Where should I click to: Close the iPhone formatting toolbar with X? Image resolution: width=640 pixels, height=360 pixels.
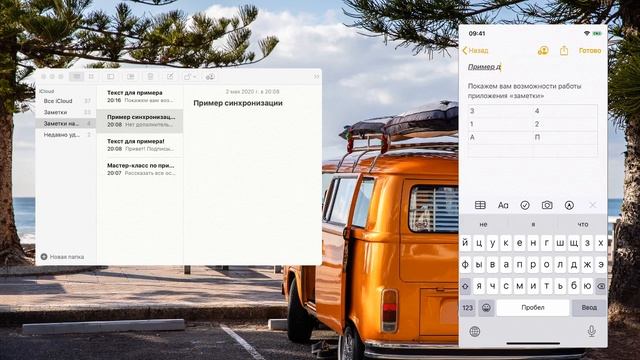pos(593,205)
